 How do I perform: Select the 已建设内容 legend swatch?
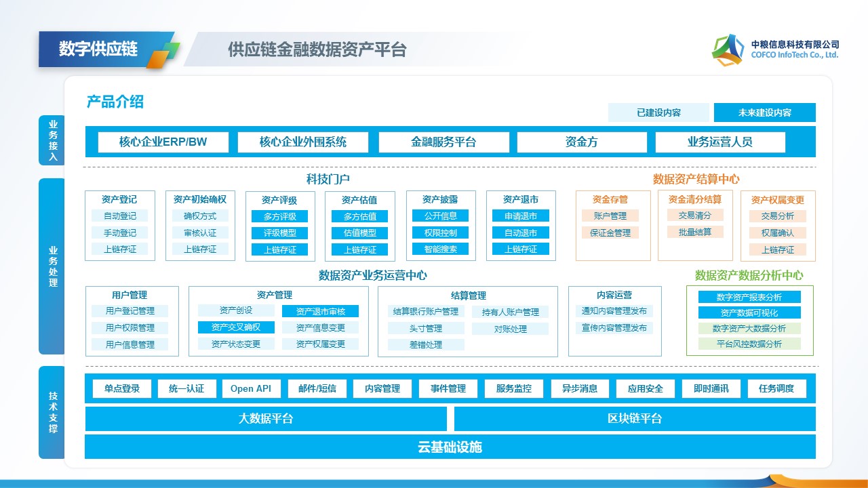coord(658,113)
